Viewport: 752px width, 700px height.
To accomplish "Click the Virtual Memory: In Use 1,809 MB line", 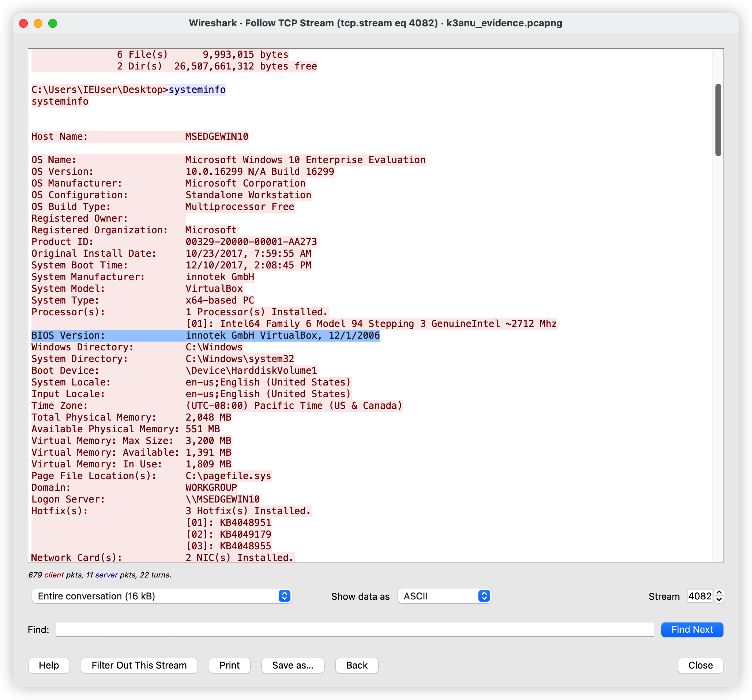I will point(131,464).
